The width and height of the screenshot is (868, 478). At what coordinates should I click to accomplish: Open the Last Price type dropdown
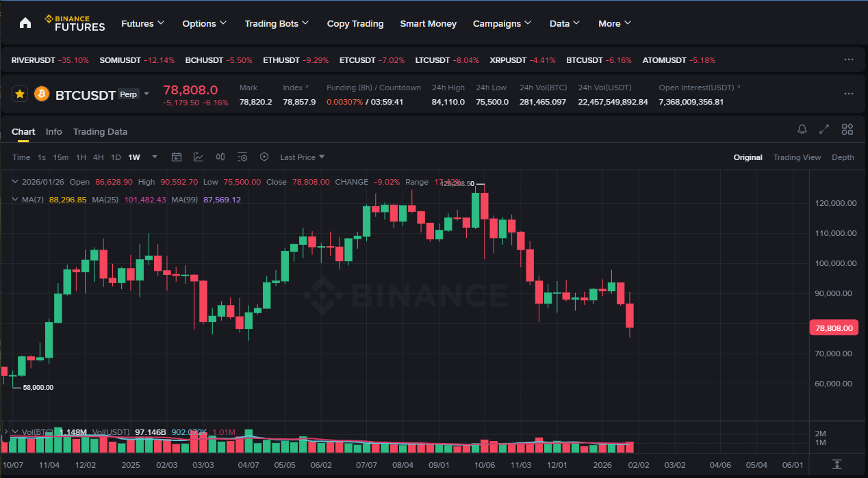302,157
